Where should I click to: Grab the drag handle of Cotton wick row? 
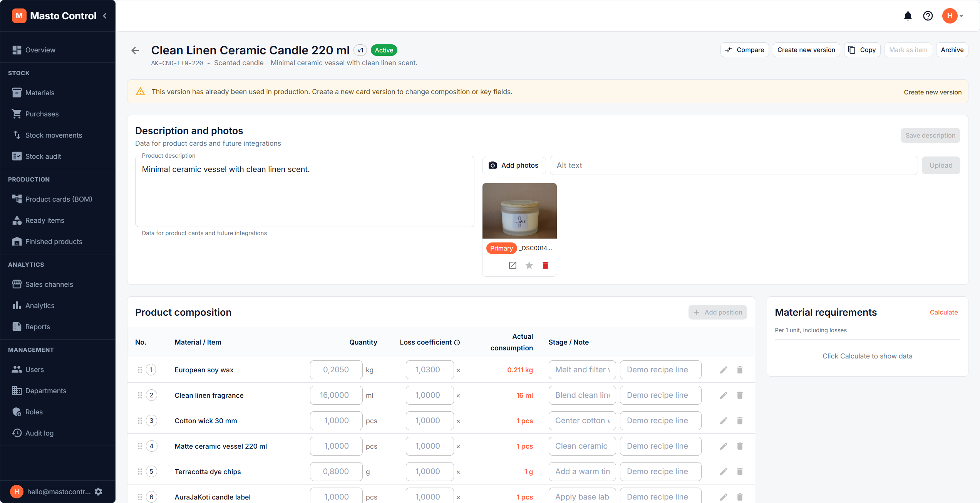[140, 421]
